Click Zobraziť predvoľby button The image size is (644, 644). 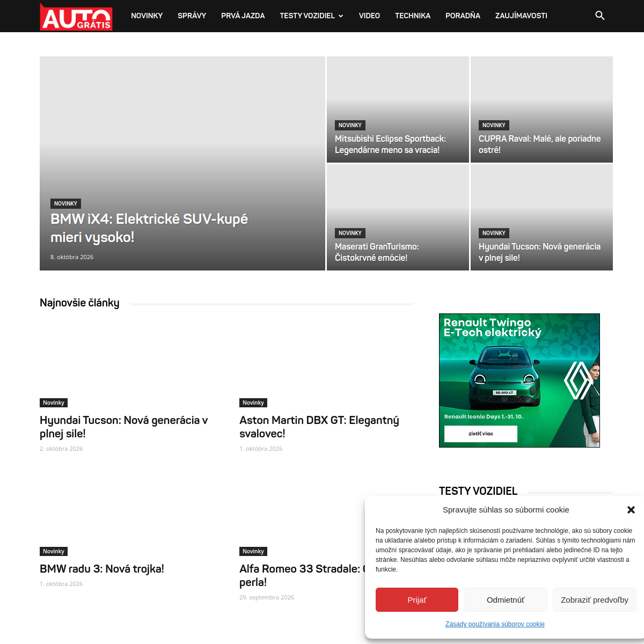coord(595,599)
